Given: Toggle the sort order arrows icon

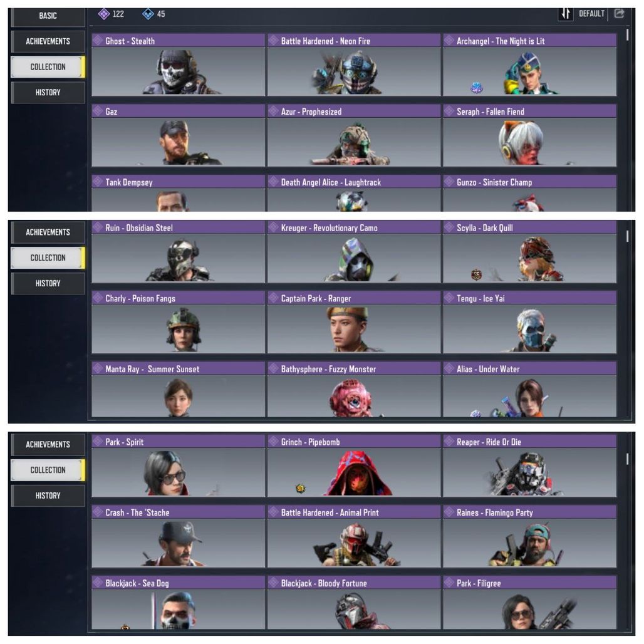Looking at the screenshot, I should [566, 14].
